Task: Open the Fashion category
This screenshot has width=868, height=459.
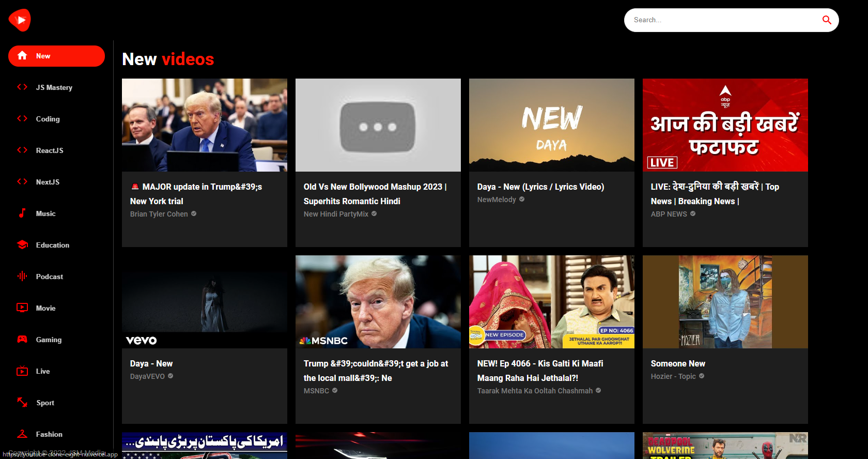Action: pos(56,434)
